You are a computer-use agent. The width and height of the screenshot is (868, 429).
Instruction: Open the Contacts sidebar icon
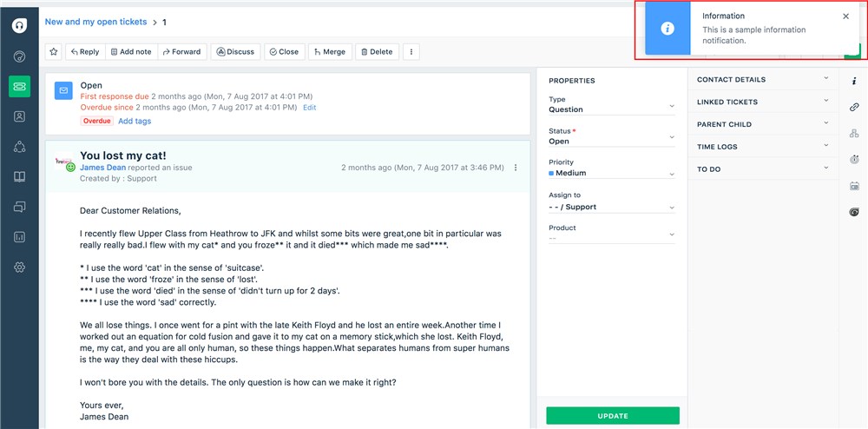[19, 116]
